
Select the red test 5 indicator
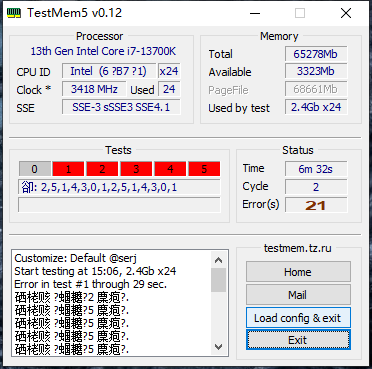click(x=204, y=169)
